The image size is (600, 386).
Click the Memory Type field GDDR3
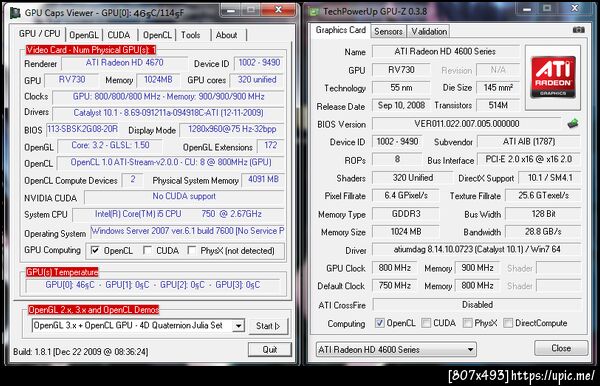point(406,214)
